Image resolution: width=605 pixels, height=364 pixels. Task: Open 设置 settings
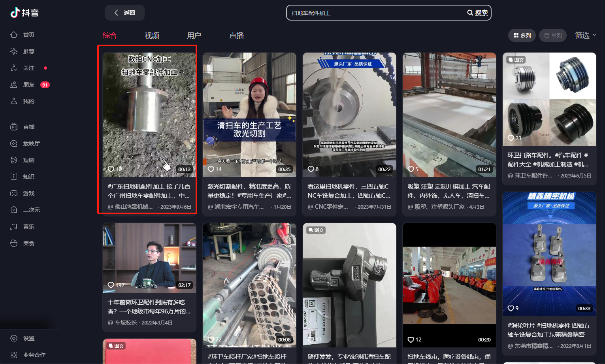tap(28, 338)
